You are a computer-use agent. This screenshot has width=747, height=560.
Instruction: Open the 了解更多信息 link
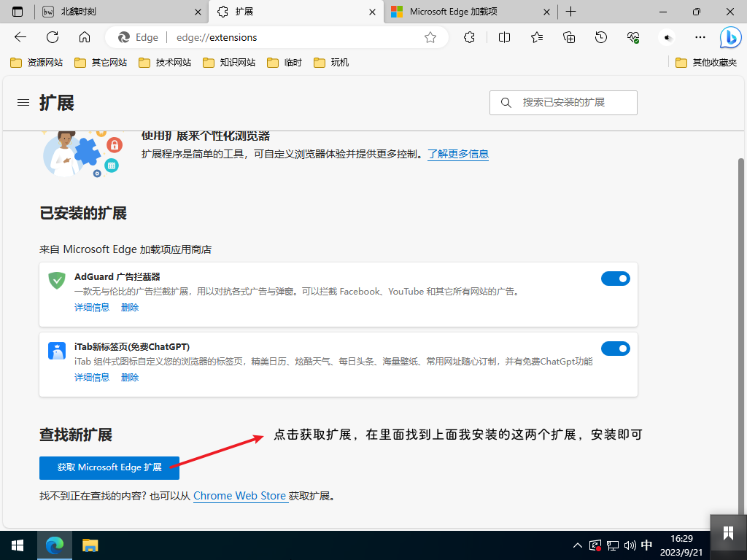tap(458, 154)
